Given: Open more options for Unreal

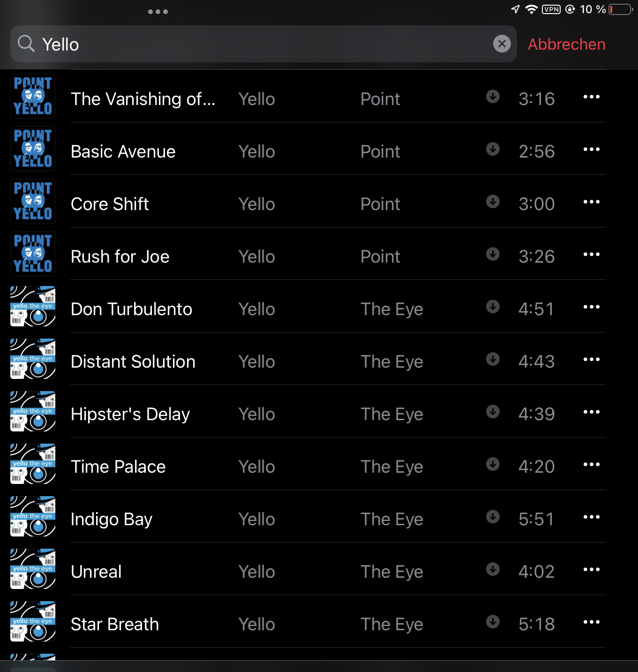Looking at the screenshot, I should point(592,569).
